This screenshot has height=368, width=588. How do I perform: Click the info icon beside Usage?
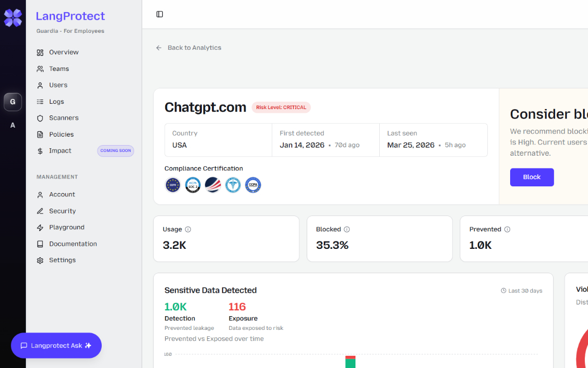tap(188, 229)
